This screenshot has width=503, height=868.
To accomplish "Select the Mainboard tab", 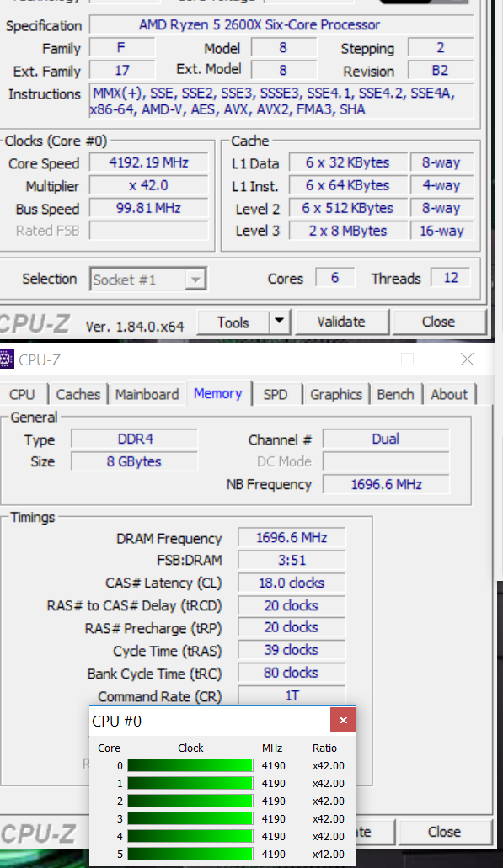I will pyautogui.click(x=147, y=394).
